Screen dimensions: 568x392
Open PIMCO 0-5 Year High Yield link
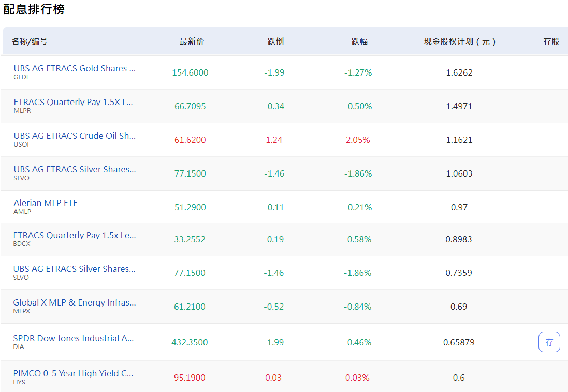point(73,373)
